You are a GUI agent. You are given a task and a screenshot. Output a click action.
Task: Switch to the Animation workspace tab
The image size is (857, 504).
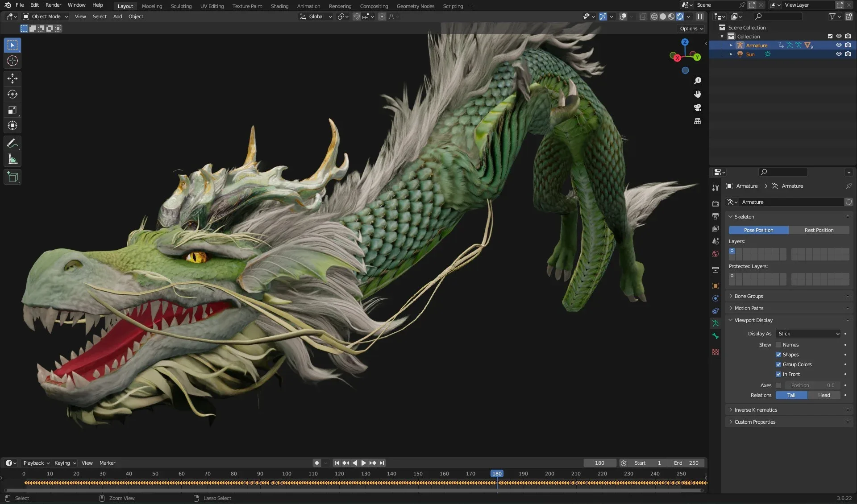[x=308, y=6]
